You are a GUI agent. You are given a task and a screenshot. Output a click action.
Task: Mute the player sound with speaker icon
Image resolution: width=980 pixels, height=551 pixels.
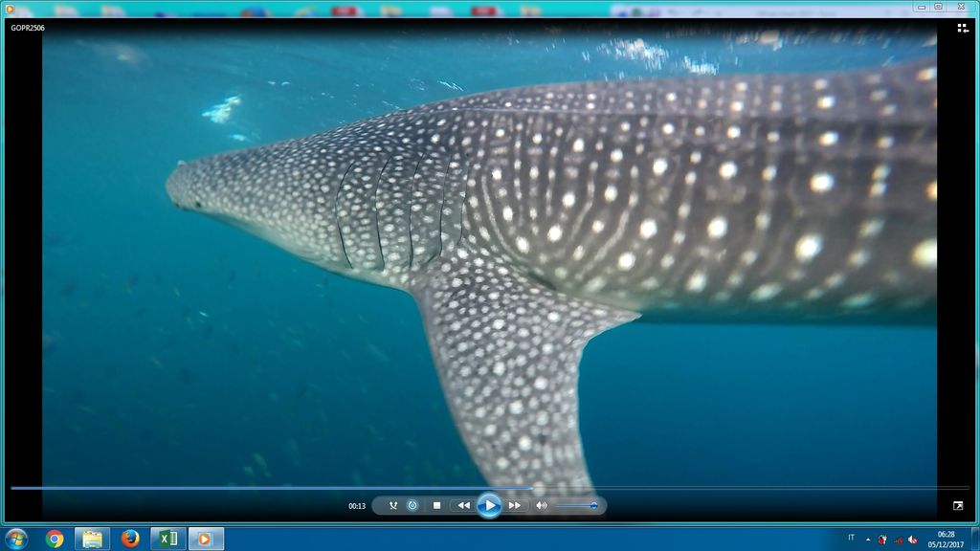(x=541, y=505)
